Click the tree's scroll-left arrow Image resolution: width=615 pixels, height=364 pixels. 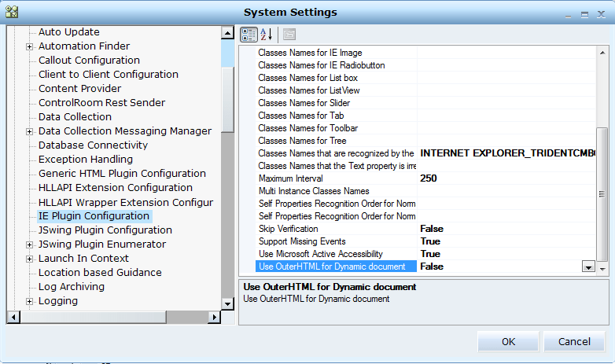[12, 317]
